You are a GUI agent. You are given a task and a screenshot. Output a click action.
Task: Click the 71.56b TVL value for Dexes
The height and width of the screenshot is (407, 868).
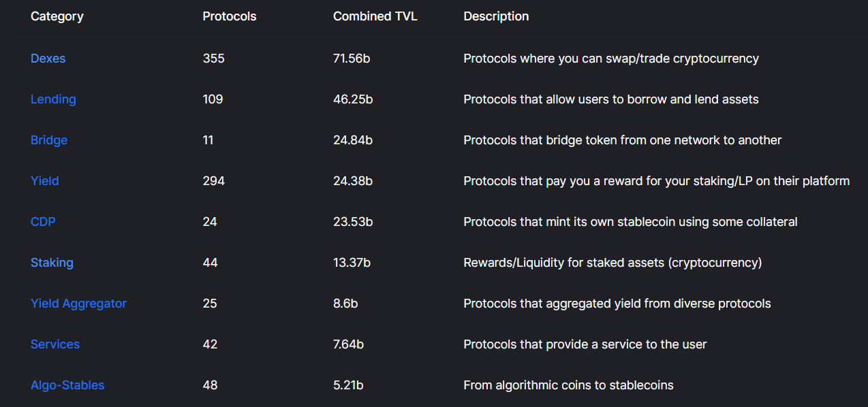[352, 59]
